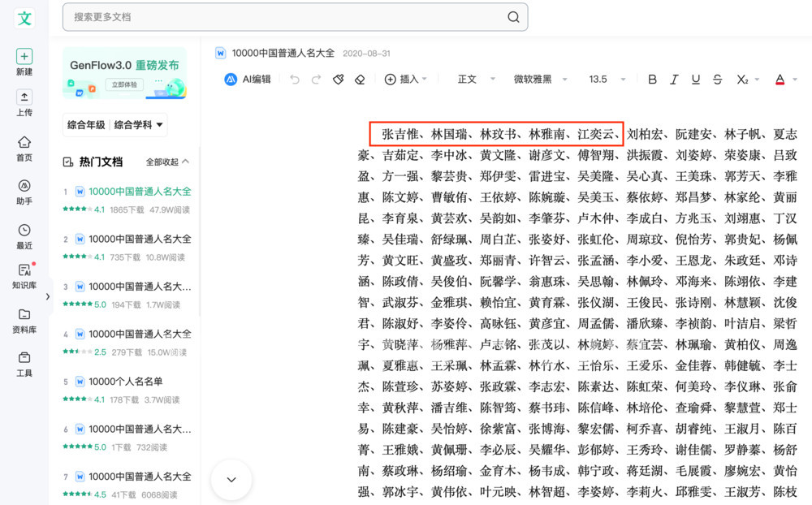Open the 微软雅黑 font dropdown
Viewport: 812px width, 505px height.
(x=539, y=80)
